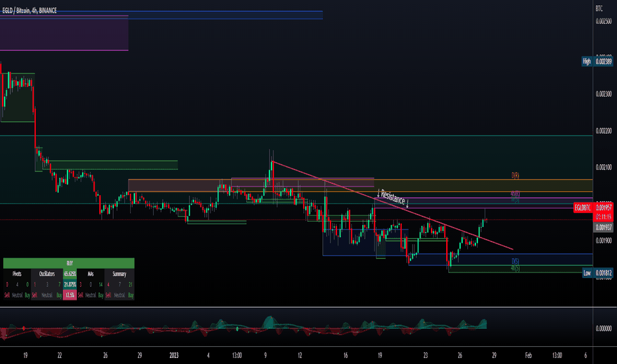This screenshot has width=617, height=364.
Task: Select the High tag on the price scale
Action: click(587, 62)
